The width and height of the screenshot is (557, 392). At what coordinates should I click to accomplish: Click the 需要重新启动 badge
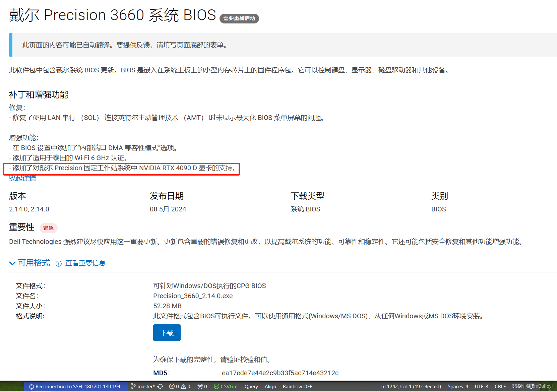point(239,18)
